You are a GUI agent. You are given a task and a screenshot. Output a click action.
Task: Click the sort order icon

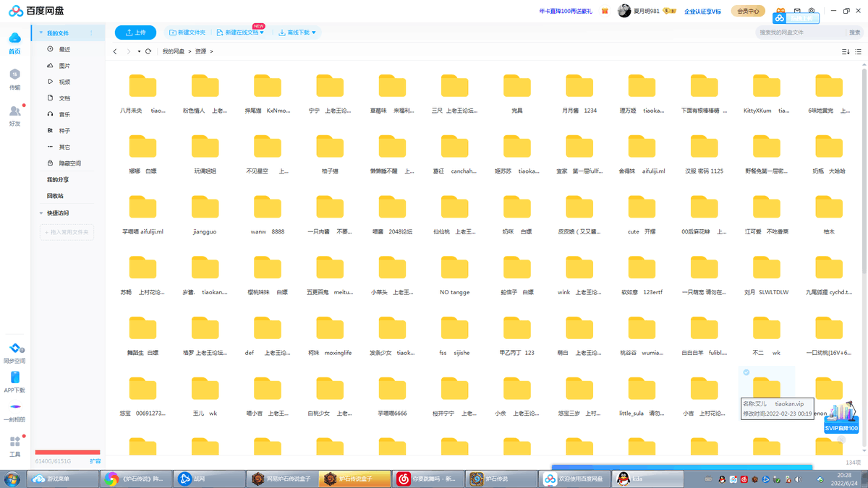point(846,52)
